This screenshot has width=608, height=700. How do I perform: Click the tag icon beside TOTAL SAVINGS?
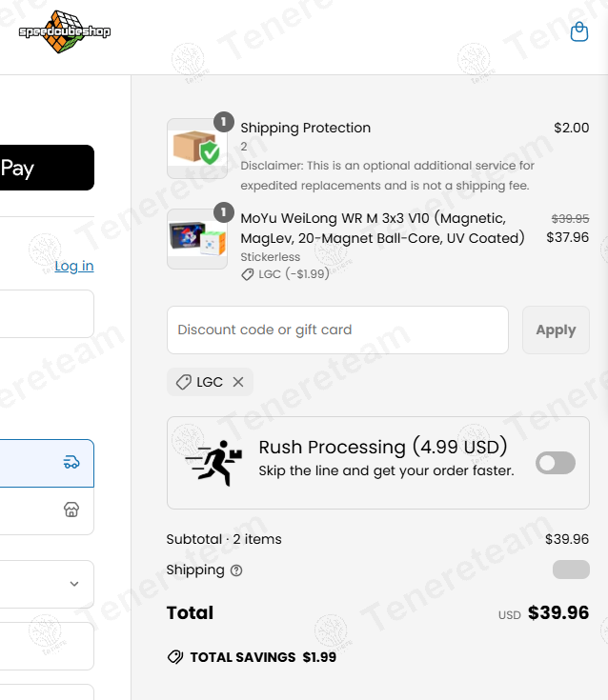pos(175,657)
